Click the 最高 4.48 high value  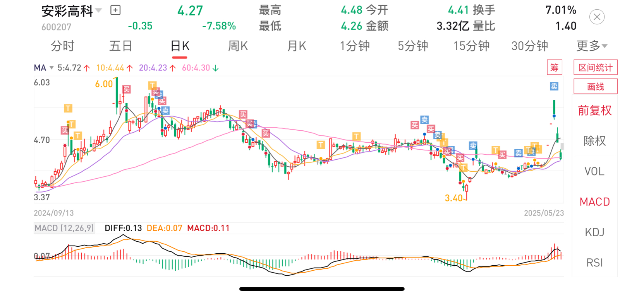[352, 10]
